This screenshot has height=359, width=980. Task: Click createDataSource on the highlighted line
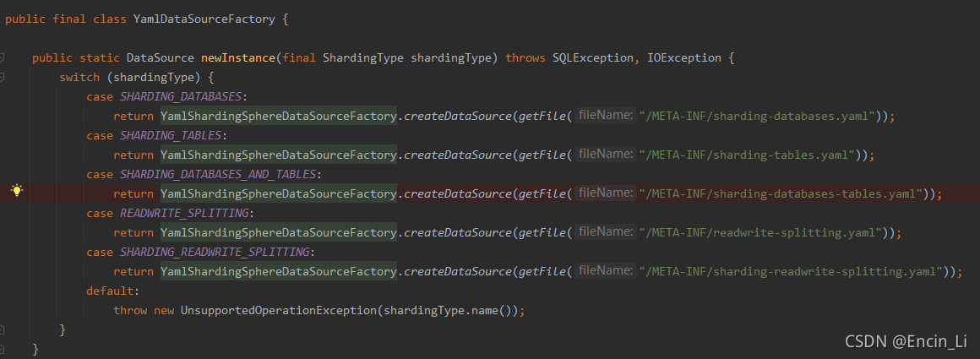458,194
